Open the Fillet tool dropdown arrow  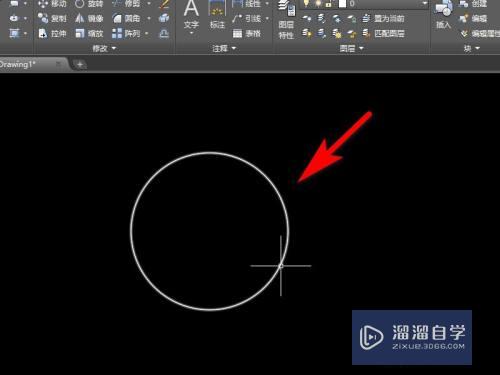point(149,18)
